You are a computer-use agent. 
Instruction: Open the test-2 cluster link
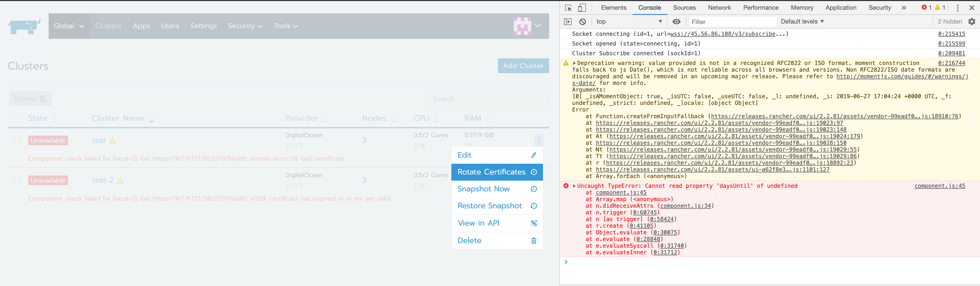point(103,180)
